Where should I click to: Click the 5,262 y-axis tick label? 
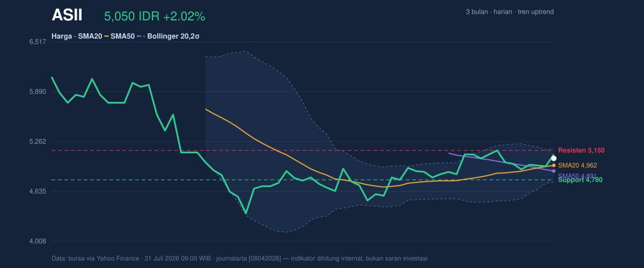point(38,142)
